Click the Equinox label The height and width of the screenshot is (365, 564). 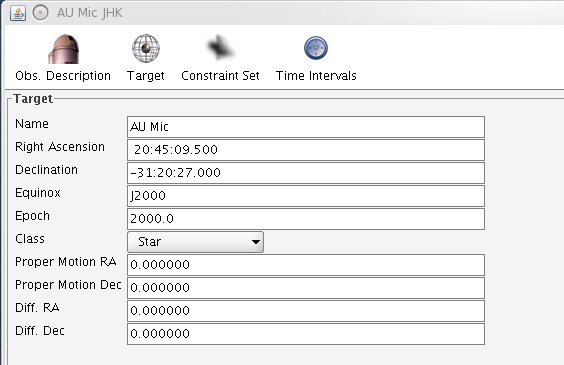[x=38, y=193]
